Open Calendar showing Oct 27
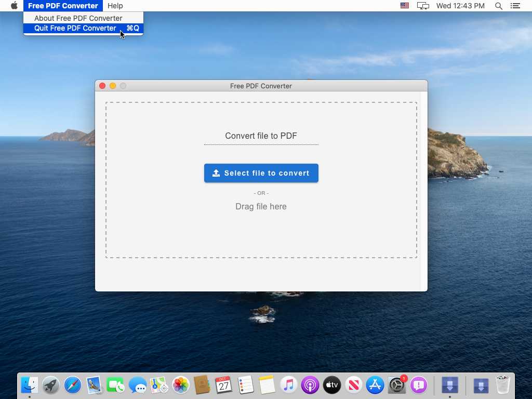This screenshot has width=532, height=399. 223,385
